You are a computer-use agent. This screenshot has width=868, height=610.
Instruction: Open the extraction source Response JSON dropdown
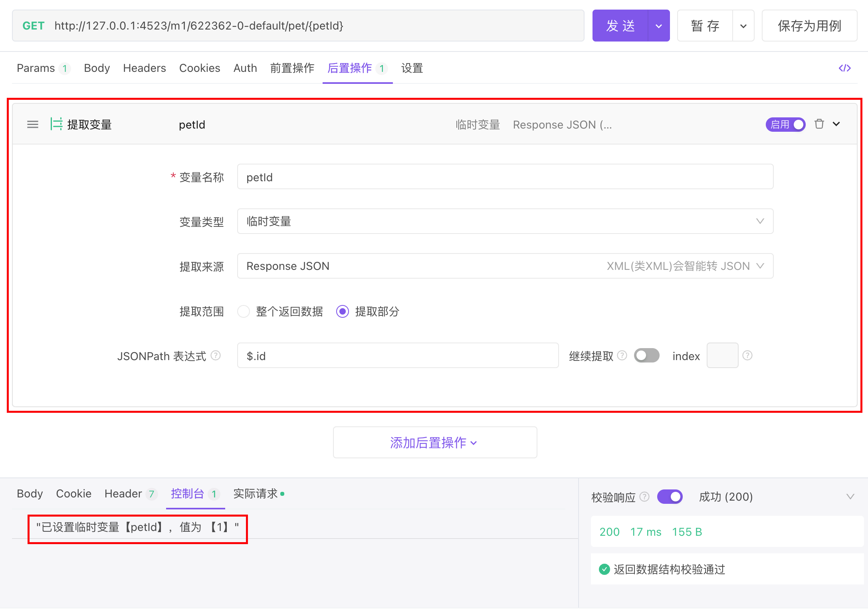[x=505, y=266]
